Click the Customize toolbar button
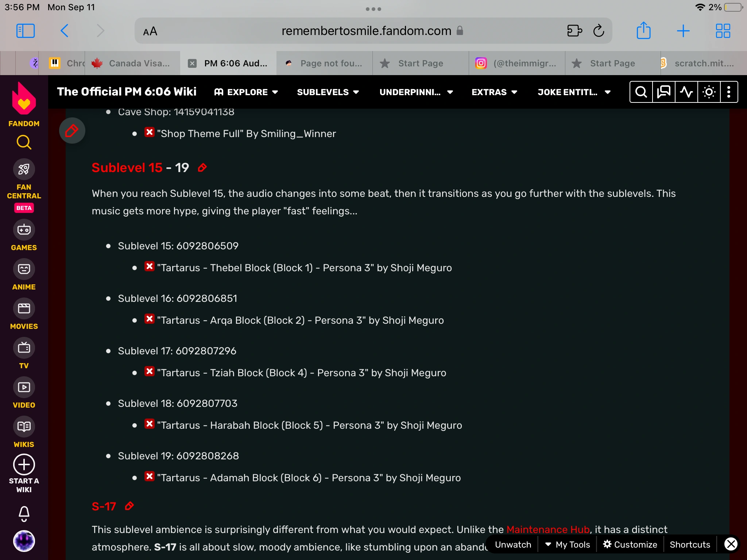The image size is (747, 560). (630, 544)
